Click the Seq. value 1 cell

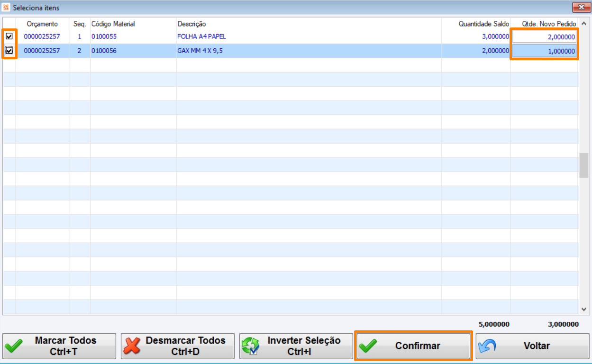[x=80, y=36]
